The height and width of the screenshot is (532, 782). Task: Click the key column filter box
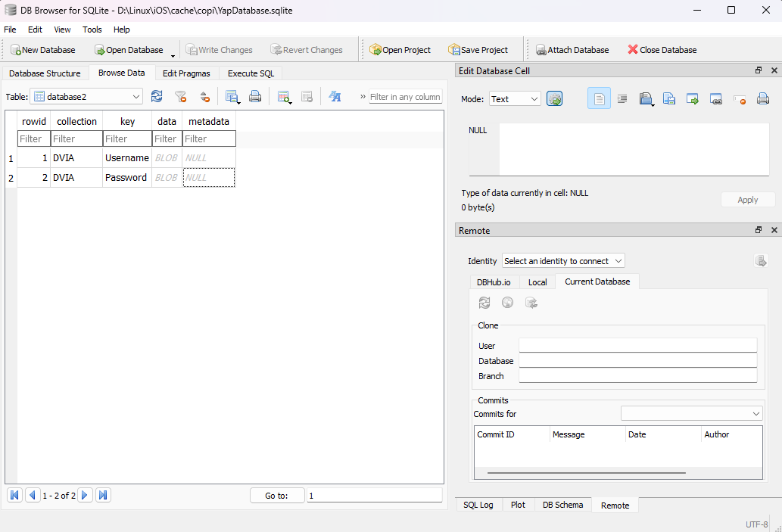127,138
